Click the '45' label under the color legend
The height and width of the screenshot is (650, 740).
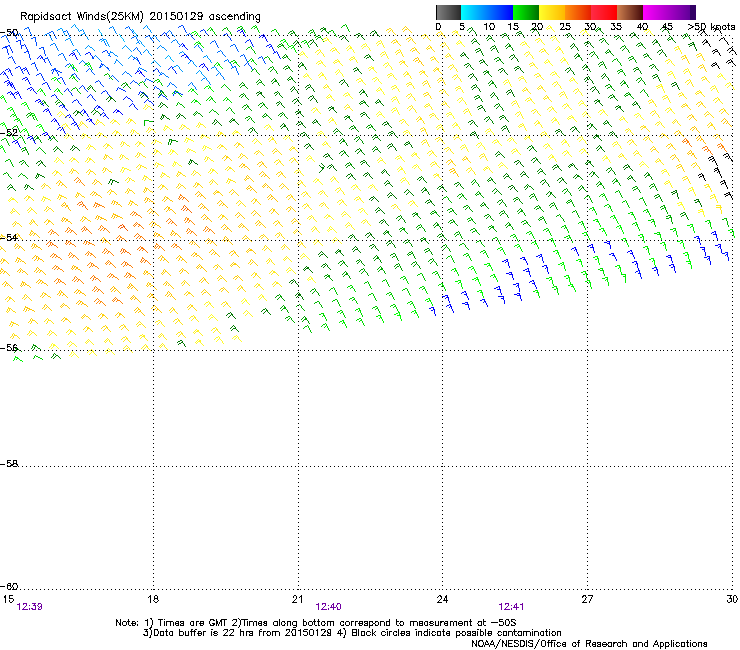[667, 27]
